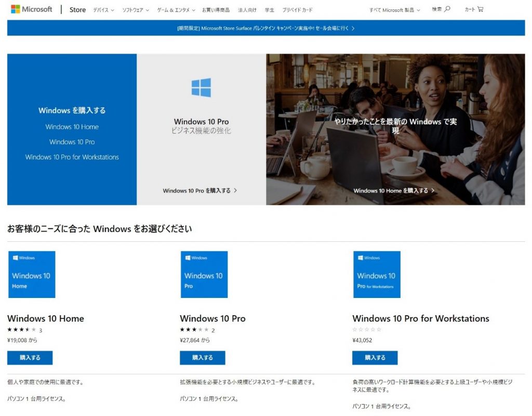Click the Windows 10 Pro product title
This screenshot has width=532, height=416.
pyautogui.click(x=212, y=318)
